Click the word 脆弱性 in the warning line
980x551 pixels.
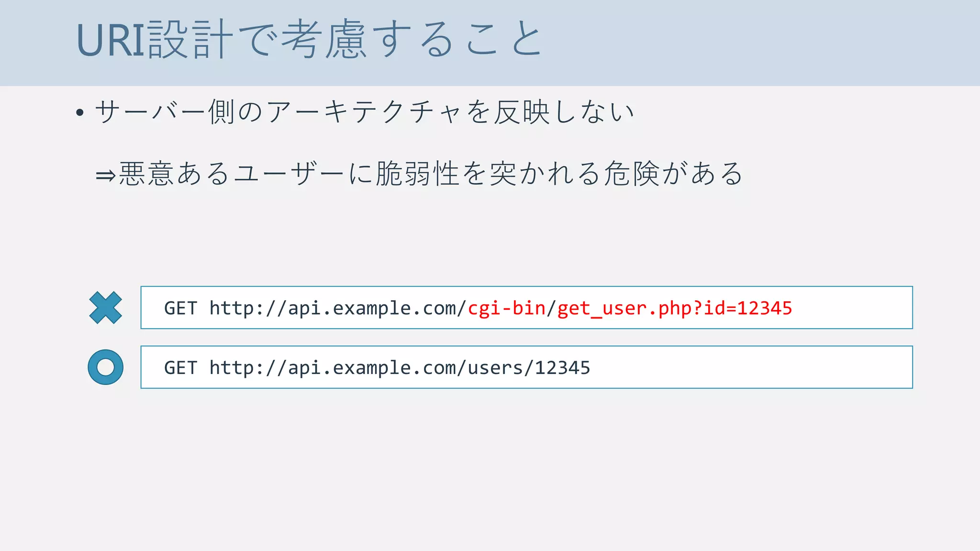(x=417, y=173)
